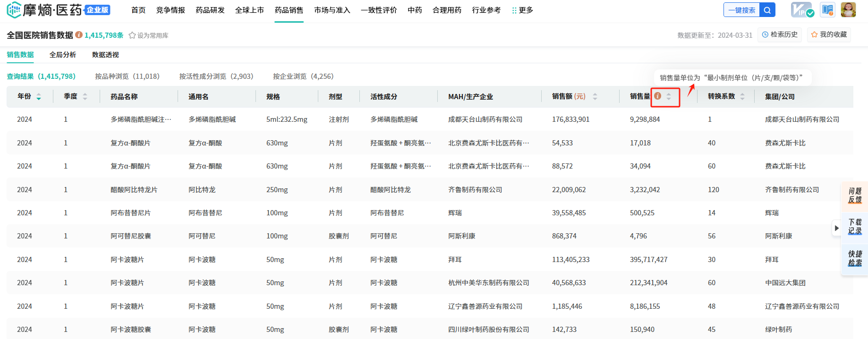
Task: Open 快捷检索 side button
Action: (x=855, y=258)
